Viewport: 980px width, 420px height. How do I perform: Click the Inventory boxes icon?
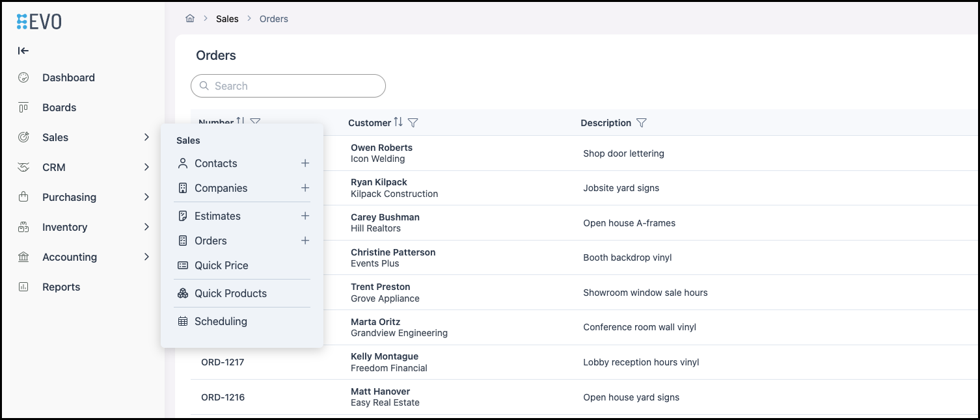pos(23,227)
